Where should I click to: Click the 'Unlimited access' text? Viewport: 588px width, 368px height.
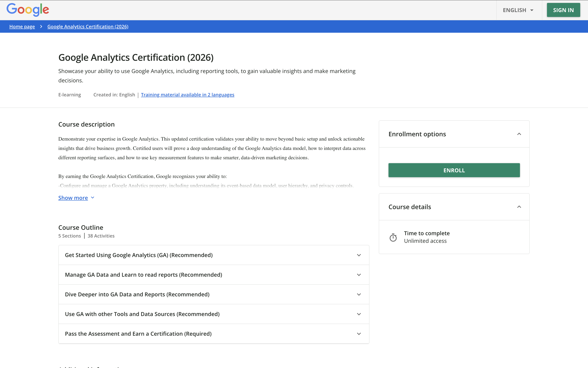click(x=425, y=241)
